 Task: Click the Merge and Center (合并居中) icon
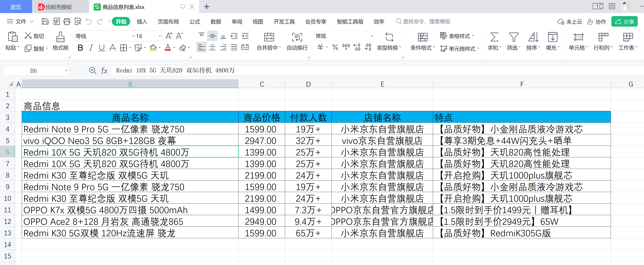tap(269, 37)
